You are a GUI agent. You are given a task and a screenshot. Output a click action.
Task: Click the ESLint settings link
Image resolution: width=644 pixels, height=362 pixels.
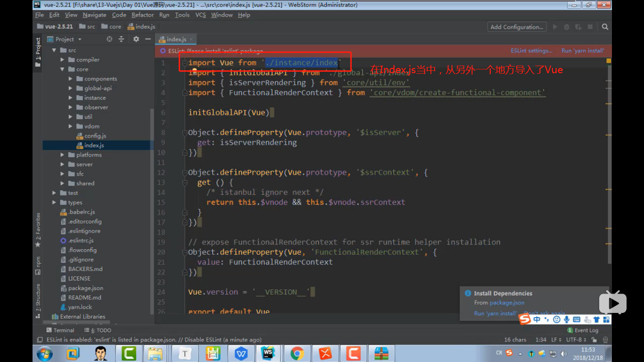[531, 51]
